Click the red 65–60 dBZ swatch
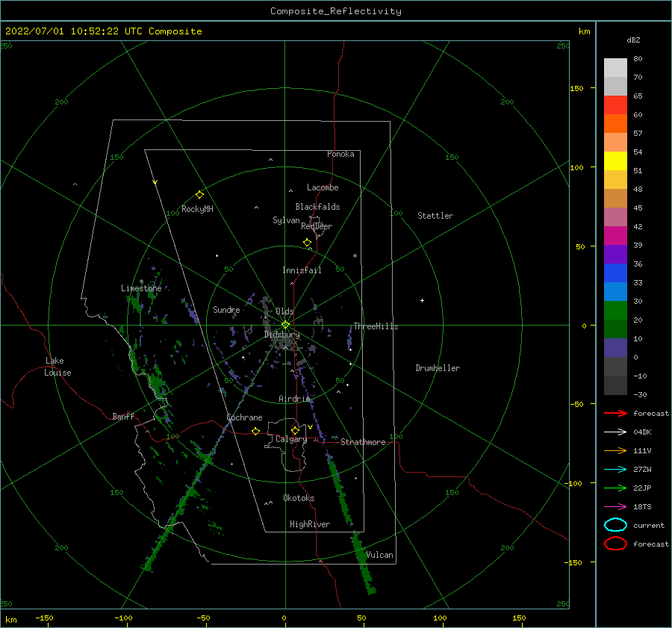Image resolution: width=672 pixels, height=628 pixels. pos(615,105)
